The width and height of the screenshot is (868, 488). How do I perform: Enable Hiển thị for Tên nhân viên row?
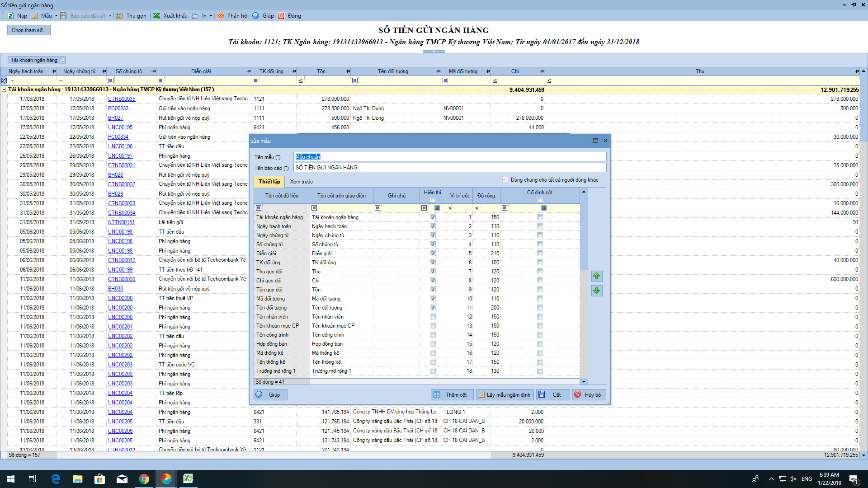433,317
